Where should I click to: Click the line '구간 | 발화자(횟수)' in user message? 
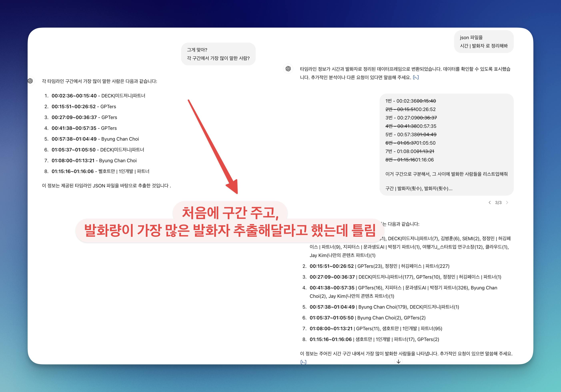coord(419,188)
